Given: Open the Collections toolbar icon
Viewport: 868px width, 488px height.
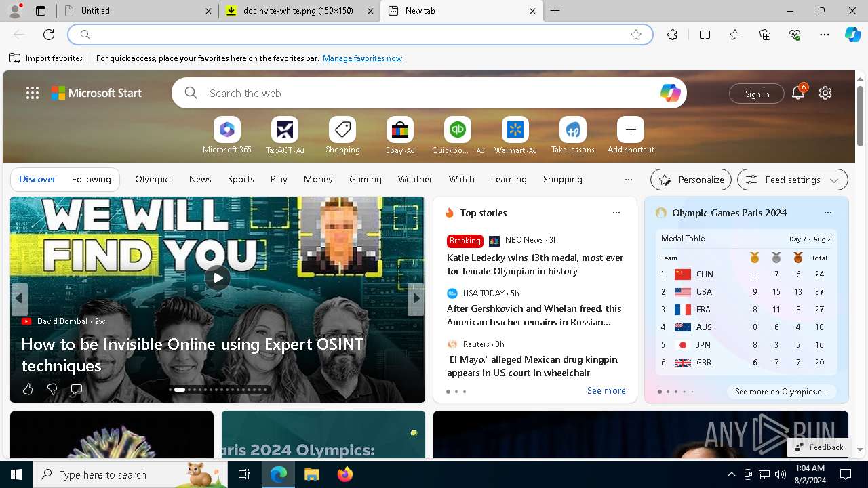Looking at the screenshot, I should click(765, 35).
